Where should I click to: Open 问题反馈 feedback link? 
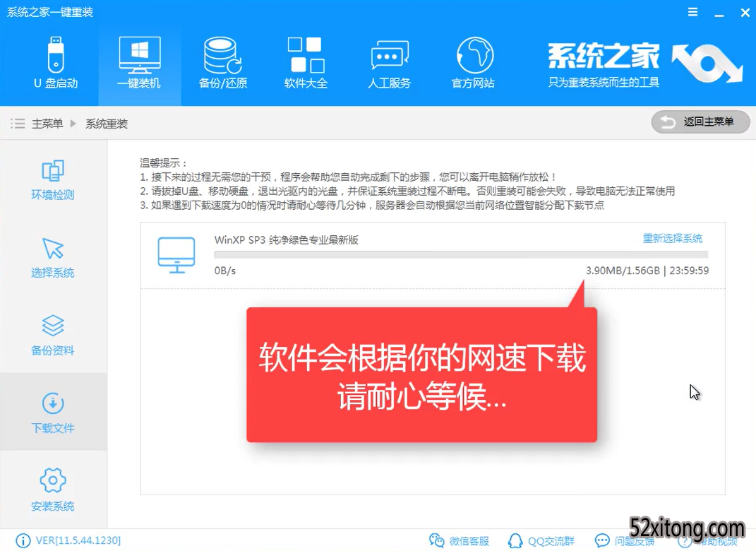pos(625,541)
